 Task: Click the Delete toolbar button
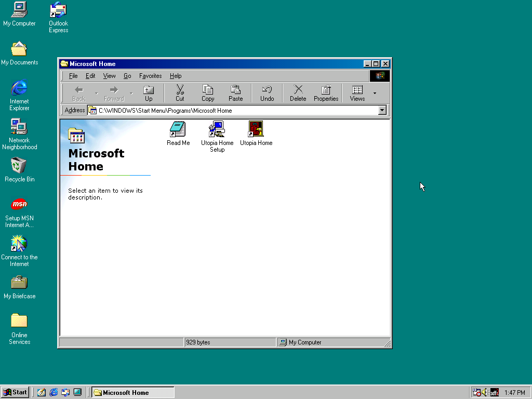(x=298, y=94)
